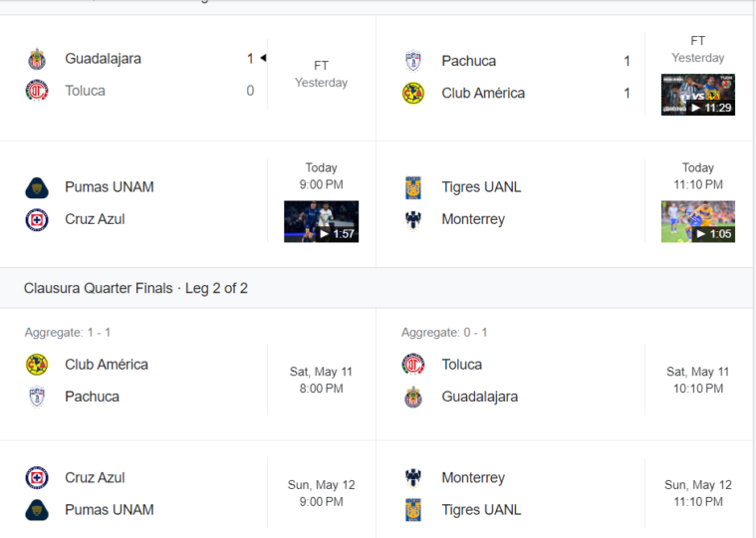Click the Guadalajara crest in the finished match
Image resolution: width=756 pixels, height=538 pixels.
[x=37, y=59]
